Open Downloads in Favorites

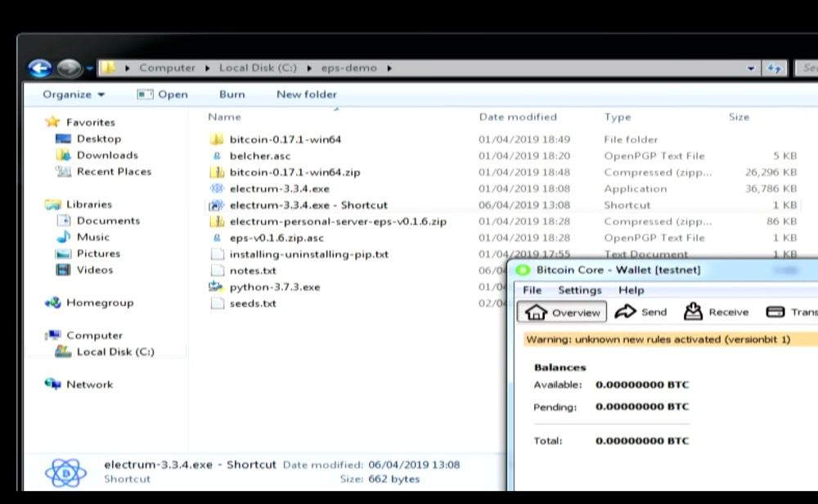click(107, 155)
